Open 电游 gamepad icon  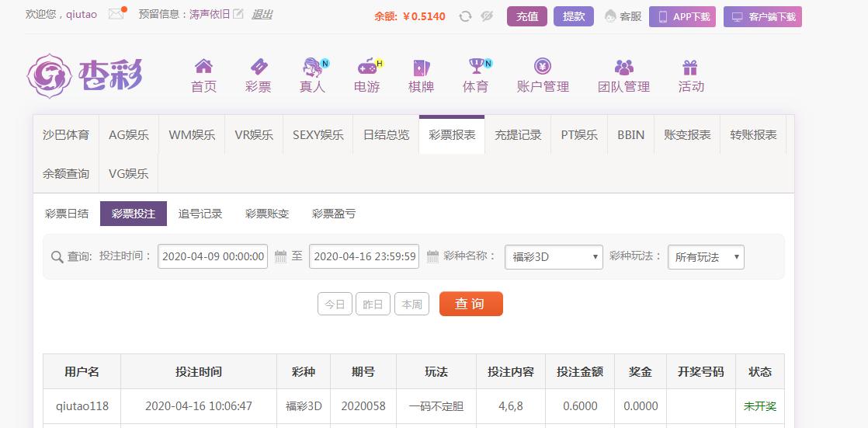tap(367, 67)
